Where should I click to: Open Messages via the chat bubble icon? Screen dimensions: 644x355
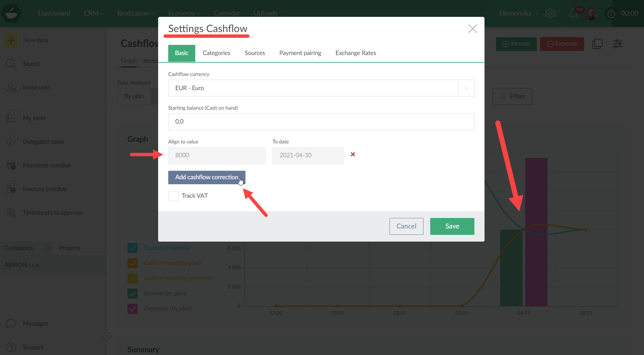11,323
